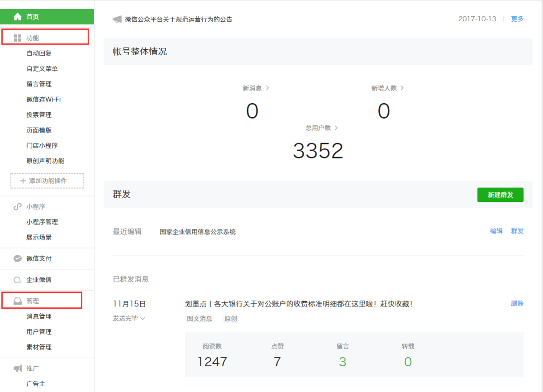
Task: Open 投票管理 in the sidebar
Action: click(x=39, y=115)
